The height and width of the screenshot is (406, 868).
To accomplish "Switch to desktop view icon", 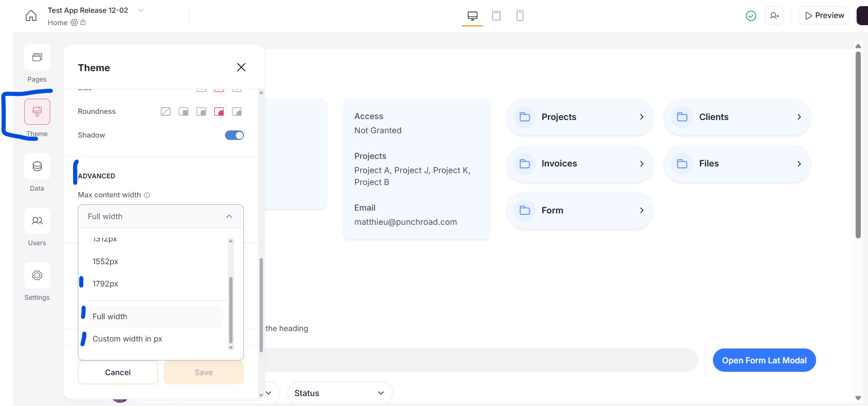I will [x=472, y=16].
